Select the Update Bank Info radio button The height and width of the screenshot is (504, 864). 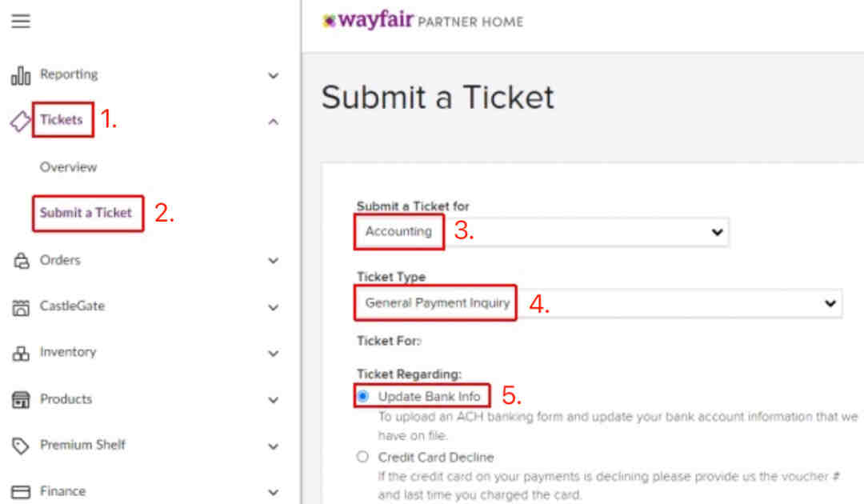pyautogui.click(x=363, y=396)
